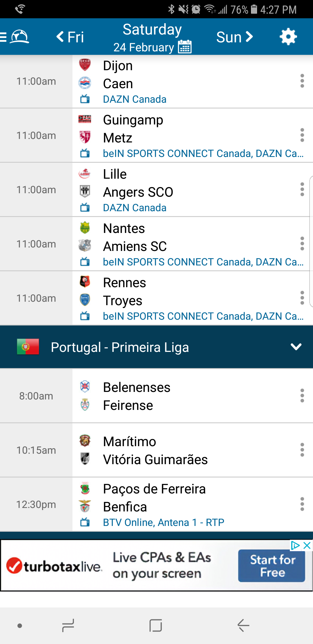Open the BTV Online, Antena 1 - RTP link
This screenshot has width=313, height=644.
(x=163, y=522)
